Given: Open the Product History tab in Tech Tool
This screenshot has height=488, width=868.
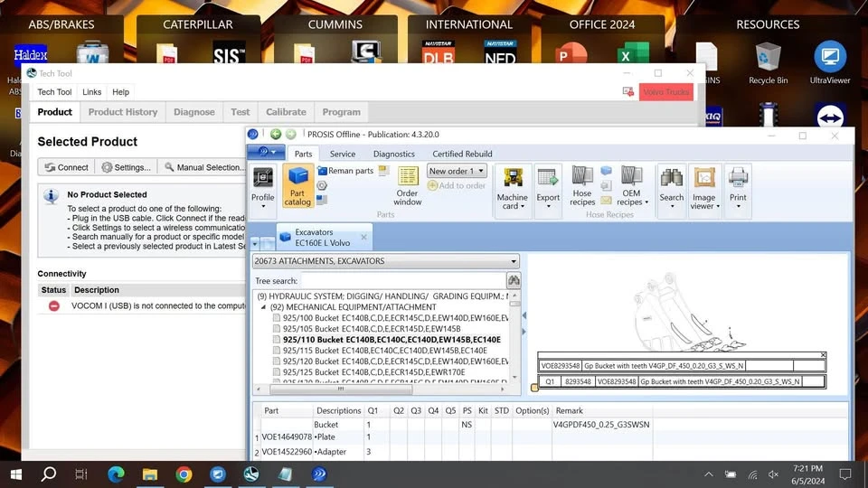Looking at the screenshot, I should tap(123, 112).
